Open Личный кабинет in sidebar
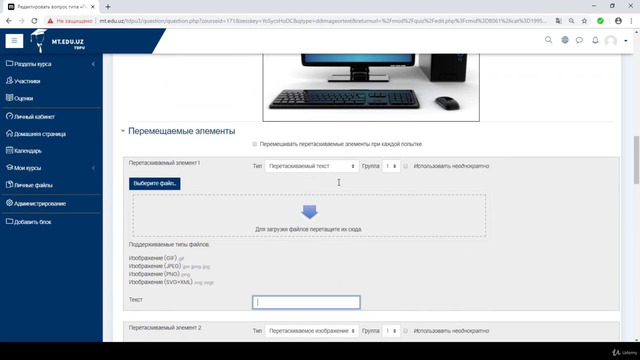 30,117
